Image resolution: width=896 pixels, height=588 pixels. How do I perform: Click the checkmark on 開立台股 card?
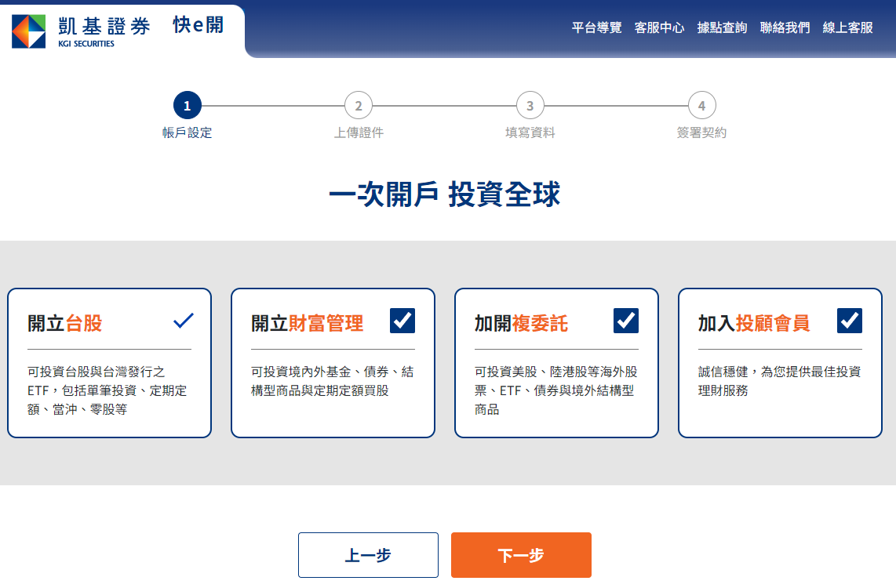(x=183, y=321)
